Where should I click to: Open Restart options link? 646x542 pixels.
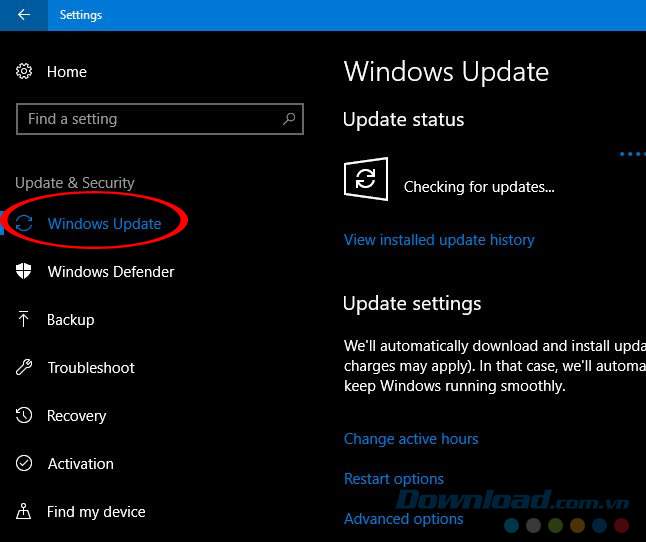tap(394, 479)
